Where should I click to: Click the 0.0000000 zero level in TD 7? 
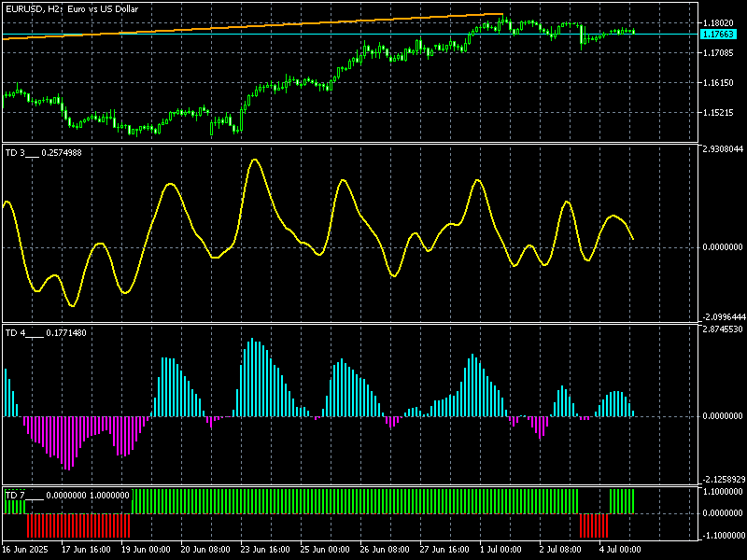722,513
